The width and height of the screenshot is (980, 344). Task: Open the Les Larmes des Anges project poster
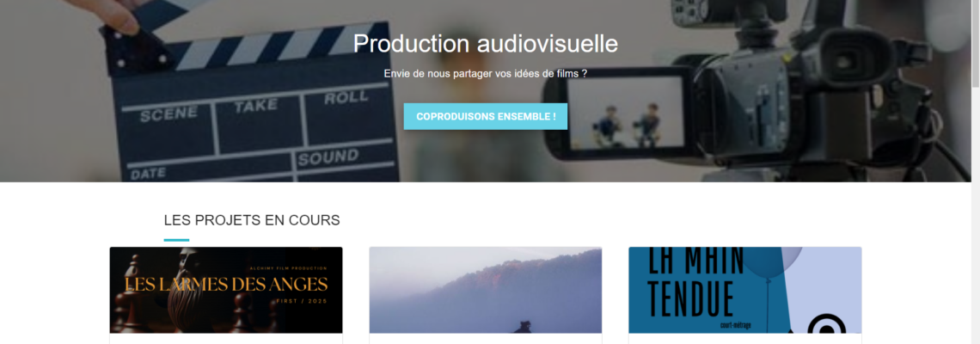(x=226, y=290)
